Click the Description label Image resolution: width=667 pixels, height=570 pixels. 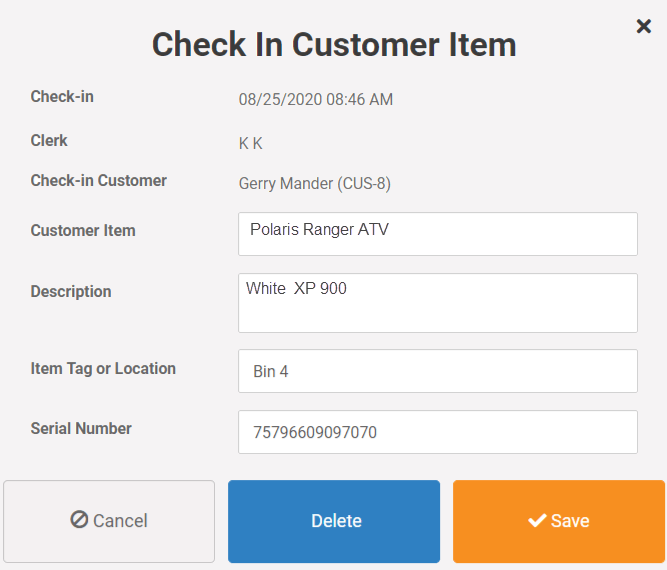[x=71, y=292]
